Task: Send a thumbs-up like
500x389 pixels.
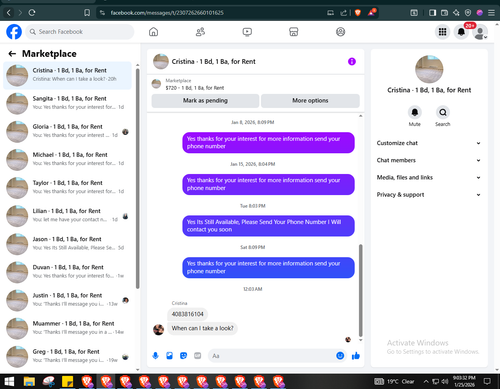Action: tap(356, 356)
